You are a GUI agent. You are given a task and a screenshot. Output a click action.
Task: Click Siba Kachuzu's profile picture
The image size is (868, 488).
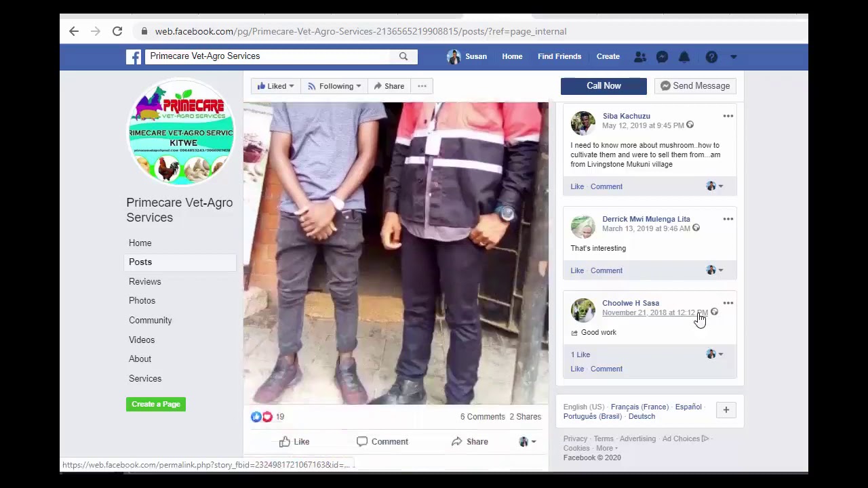[583, 123]
